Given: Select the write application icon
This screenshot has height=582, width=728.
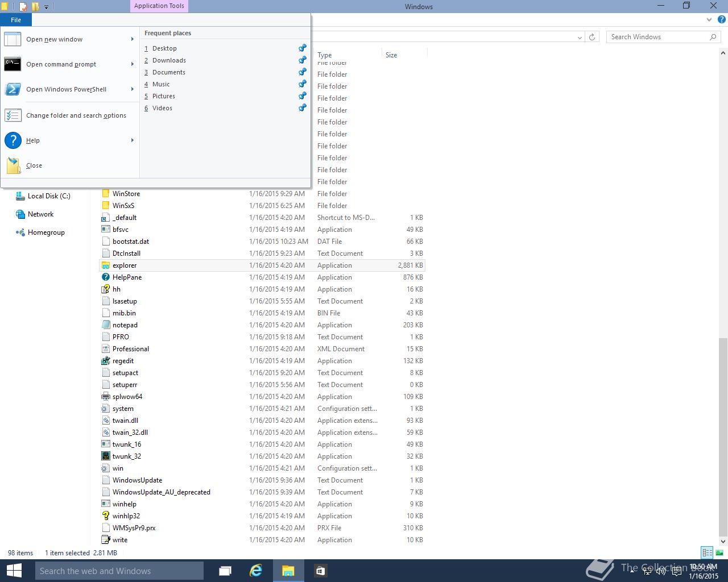Looking at the screenshot, I should pos(105,540).
